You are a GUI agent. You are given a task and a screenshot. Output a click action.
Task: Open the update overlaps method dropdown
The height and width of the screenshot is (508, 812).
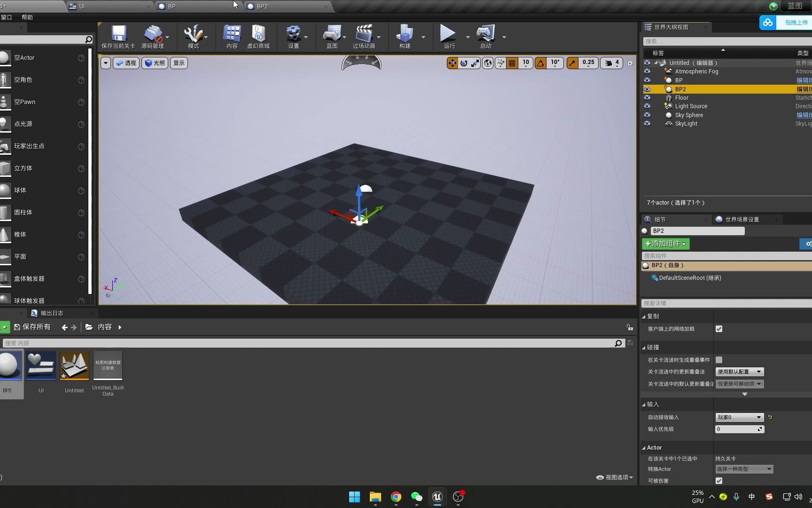click(x=740, y=372)
